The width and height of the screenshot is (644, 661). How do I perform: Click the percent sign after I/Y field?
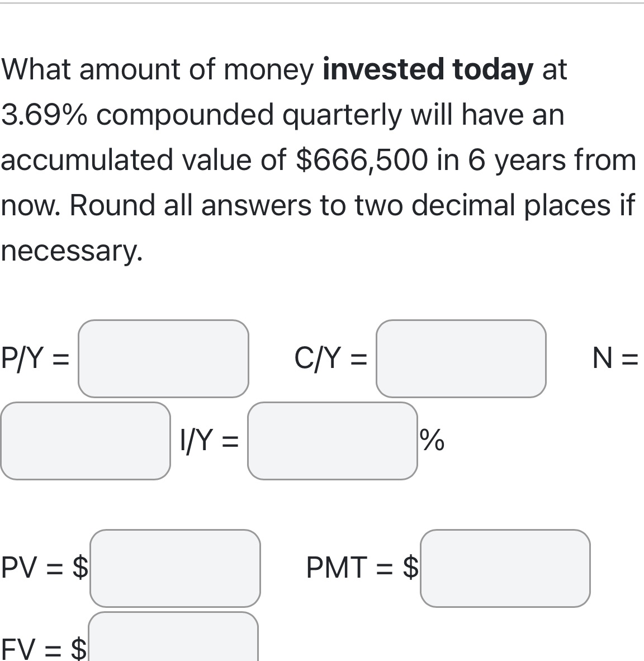click(432, 441)
